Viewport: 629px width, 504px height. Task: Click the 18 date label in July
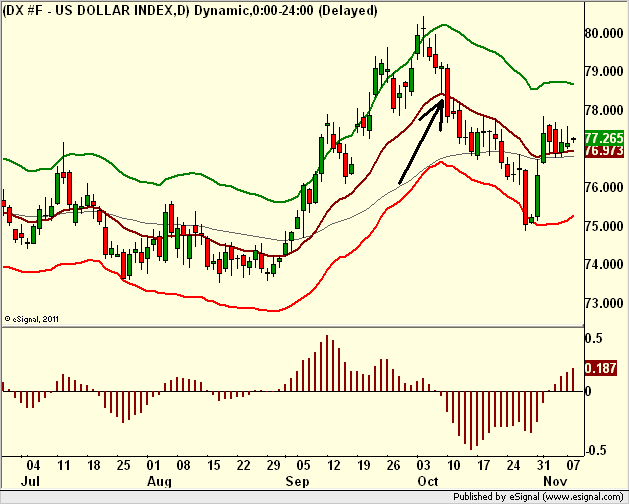[93, 465]
